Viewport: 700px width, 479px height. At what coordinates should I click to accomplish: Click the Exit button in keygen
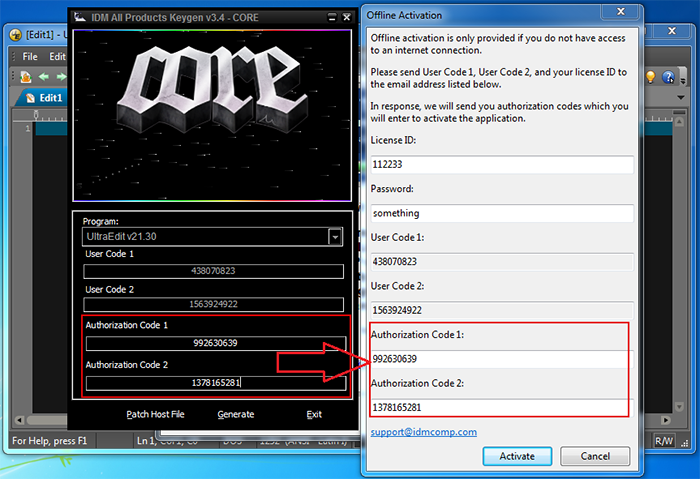click(x=314, y=414)
